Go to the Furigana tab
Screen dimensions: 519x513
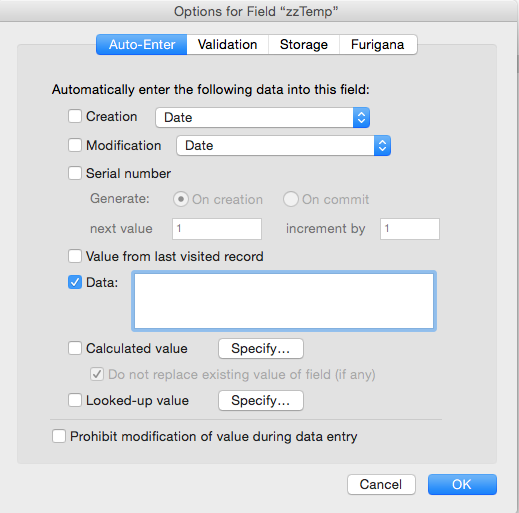378,44
